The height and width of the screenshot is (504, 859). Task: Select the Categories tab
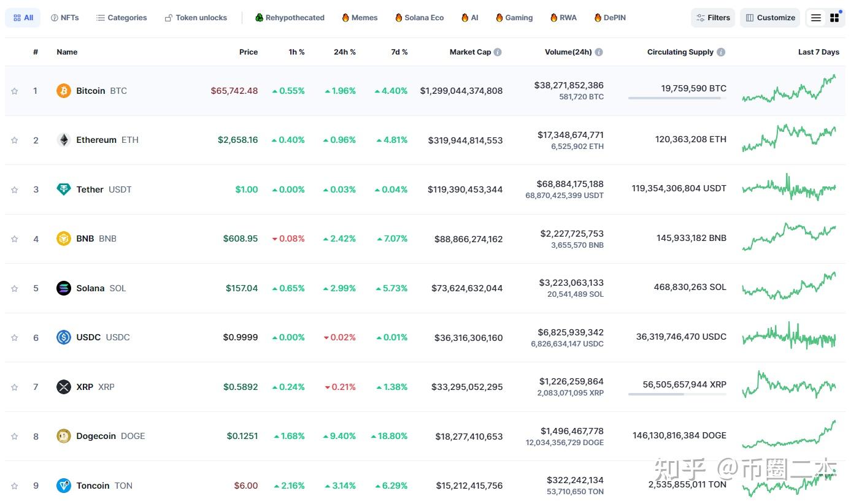click(121, 18)
